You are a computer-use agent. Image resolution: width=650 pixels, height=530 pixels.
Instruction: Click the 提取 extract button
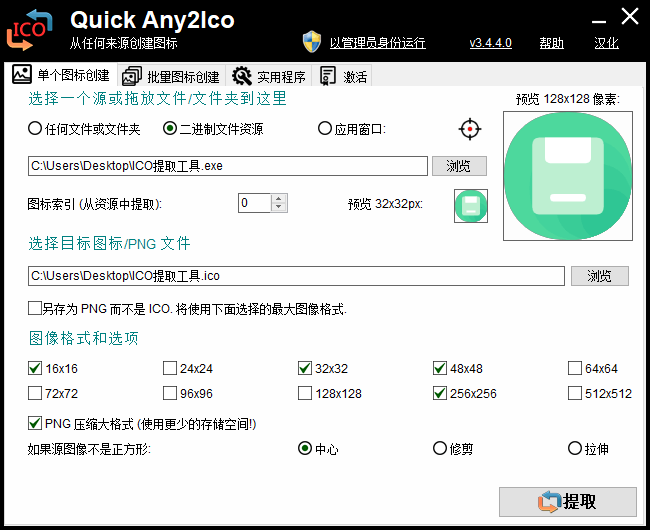(567, 501)
